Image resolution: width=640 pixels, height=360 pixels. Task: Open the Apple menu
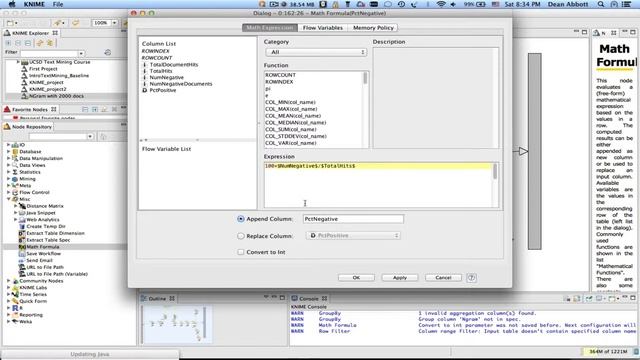(x=11, y=4)
